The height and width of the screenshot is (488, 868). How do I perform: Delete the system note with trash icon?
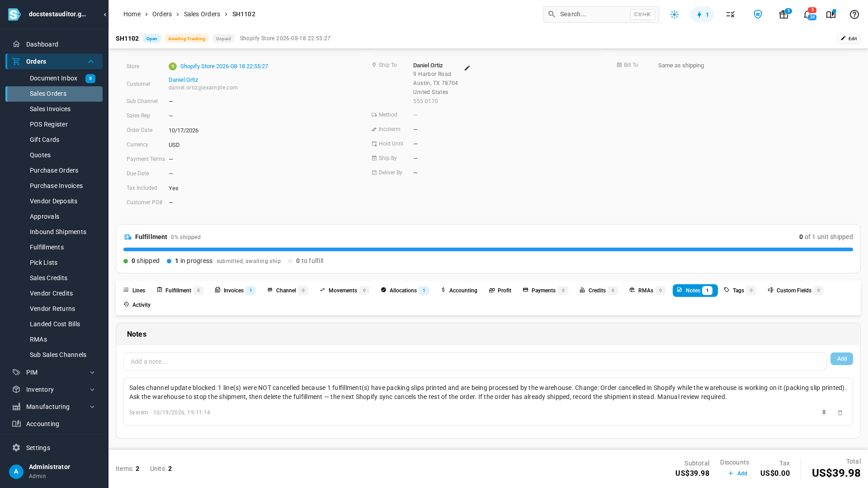click(x=840, y=413)
